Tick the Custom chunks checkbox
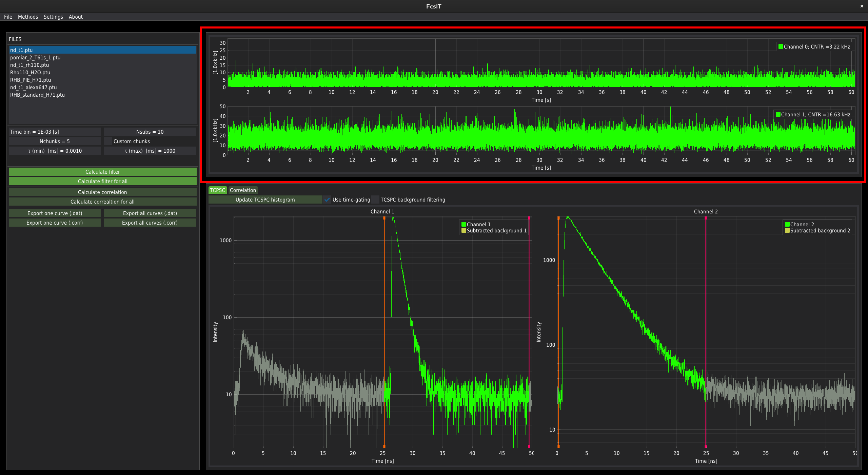868x475 pixels. pos(108,141)
